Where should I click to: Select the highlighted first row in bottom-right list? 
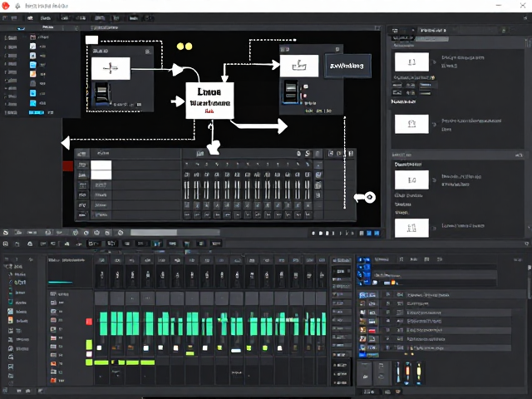tap(441, 295)
